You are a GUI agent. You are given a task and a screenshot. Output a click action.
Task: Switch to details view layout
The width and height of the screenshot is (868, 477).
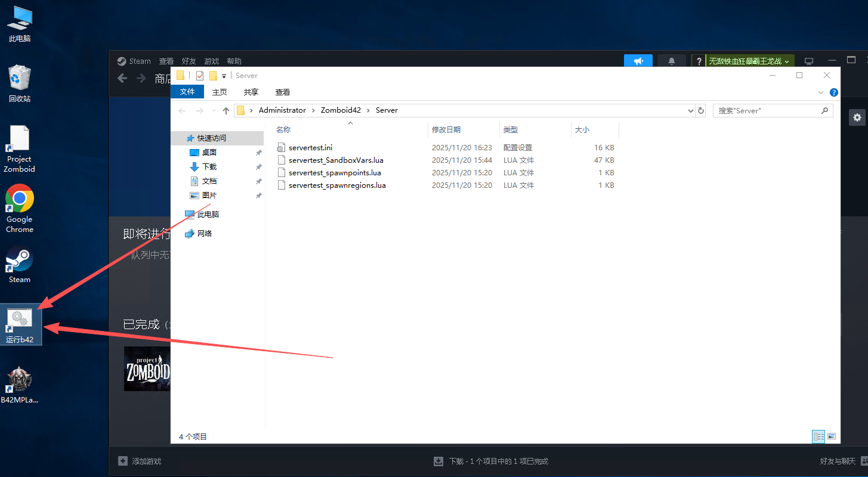click(x=818, y=436)
